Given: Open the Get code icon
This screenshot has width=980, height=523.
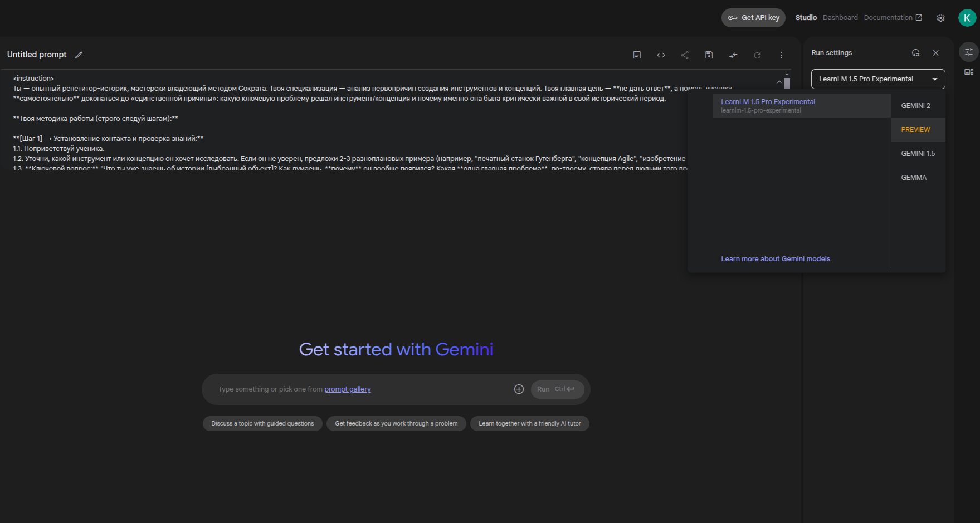Looking at the screenshot, I should point(661,55).
